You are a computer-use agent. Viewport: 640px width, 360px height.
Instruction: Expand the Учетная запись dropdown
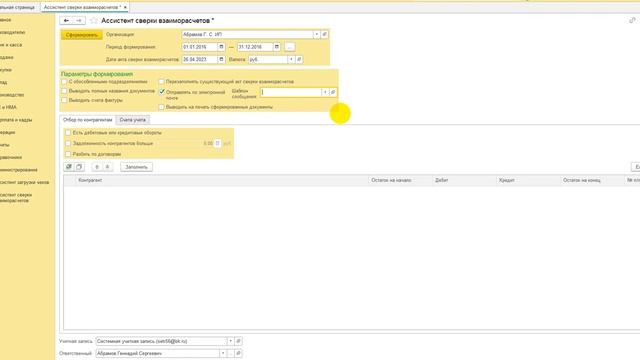230,341
